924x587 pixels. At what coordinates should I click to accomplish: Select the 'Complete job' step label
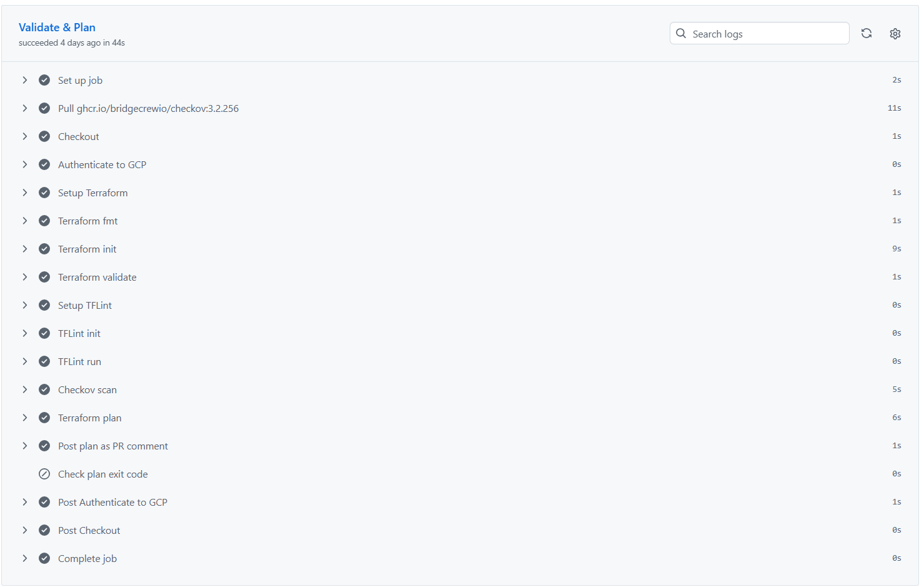[87, 558]
